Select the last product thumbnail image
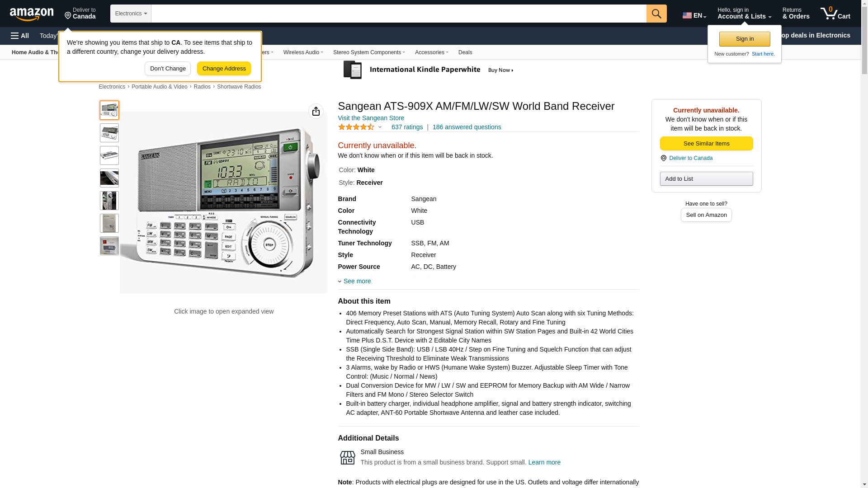 coord(109,246)
